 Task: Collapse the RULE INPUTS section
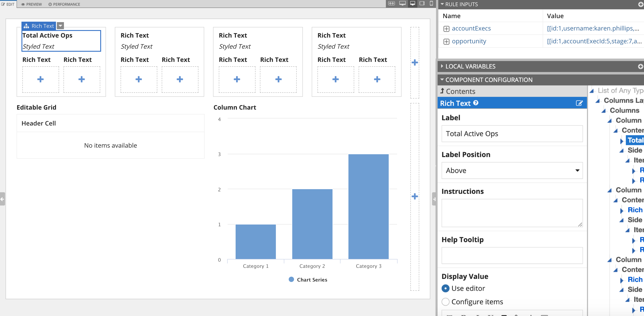click(442, 4)
